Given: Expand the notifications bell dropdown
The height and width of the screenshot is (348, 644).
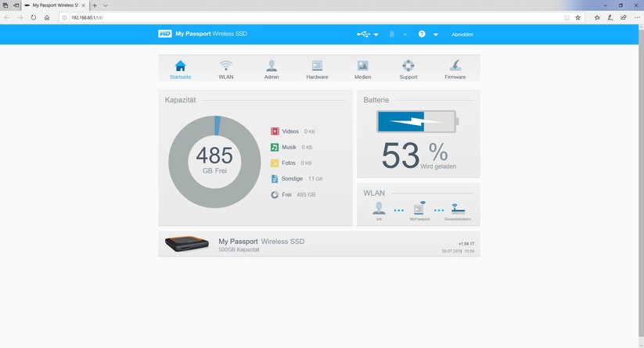Looking at the screenshot, I should pyautogui.click(x=398, y=34).
